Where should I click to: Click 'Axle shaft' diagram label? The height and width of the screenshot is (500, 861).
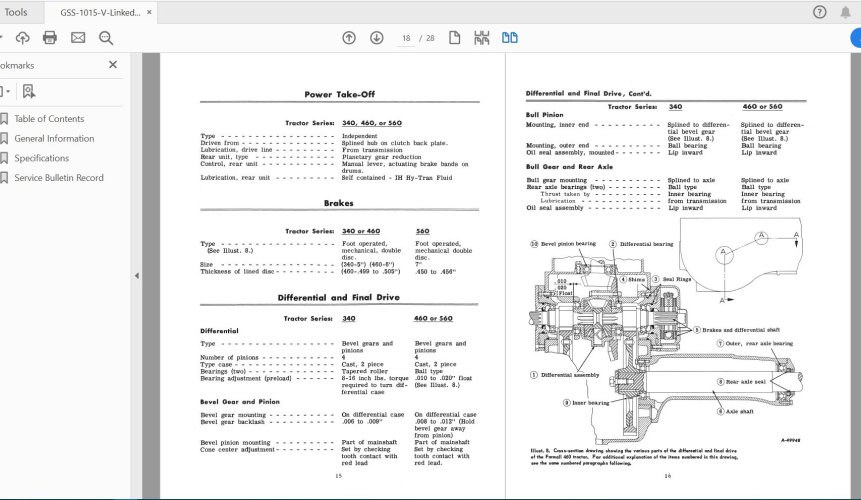(x=740, y=411)
